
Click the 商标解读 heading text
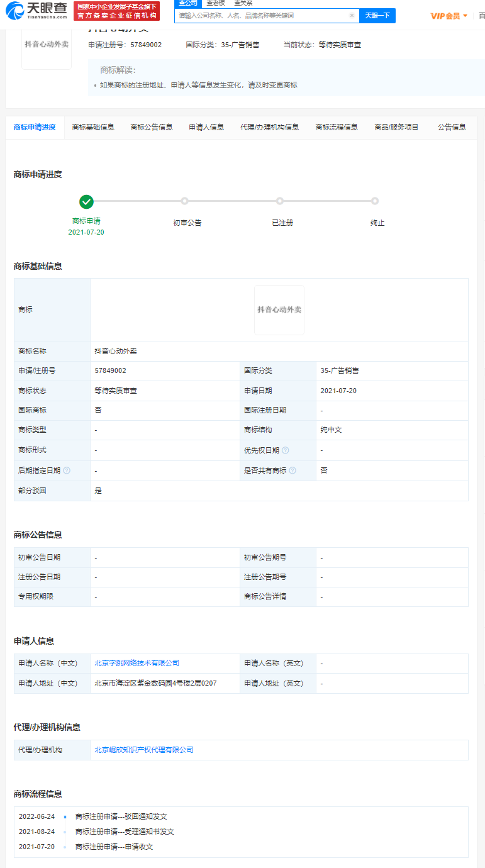(x=118, y=70)
